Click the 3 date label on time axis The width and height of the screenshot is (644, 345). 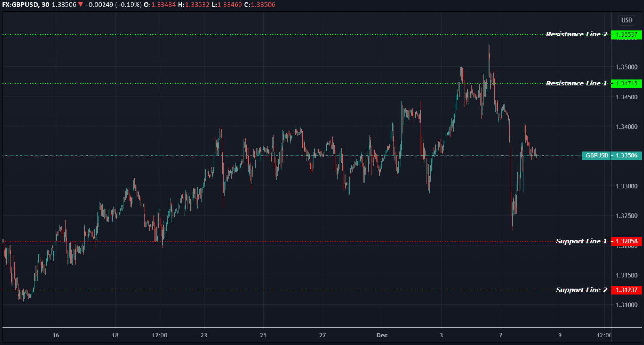pos(441,336)
